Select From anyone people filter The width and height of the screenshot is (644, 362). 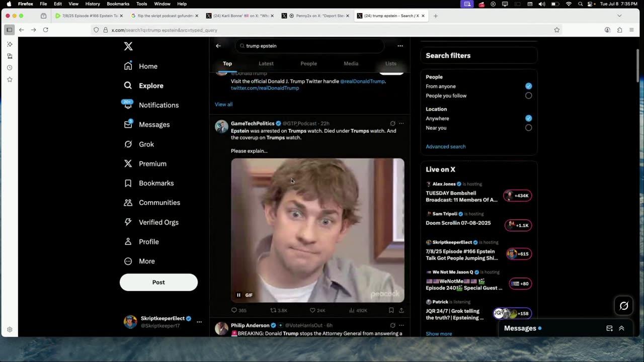(528, 86)
